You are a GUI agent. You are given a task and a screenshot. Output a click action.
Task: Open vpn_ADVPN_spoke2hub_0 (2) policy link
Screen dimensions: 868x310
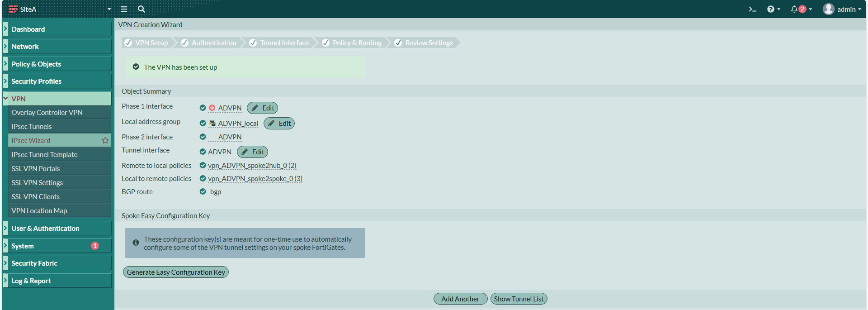[252, 165]
